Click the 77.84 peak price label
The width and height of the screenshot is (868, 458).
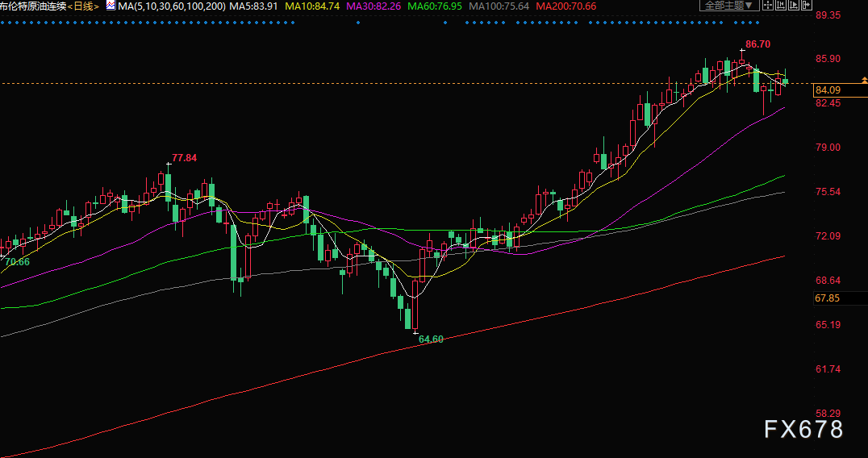pyautogui.click(x=185, y=158)
